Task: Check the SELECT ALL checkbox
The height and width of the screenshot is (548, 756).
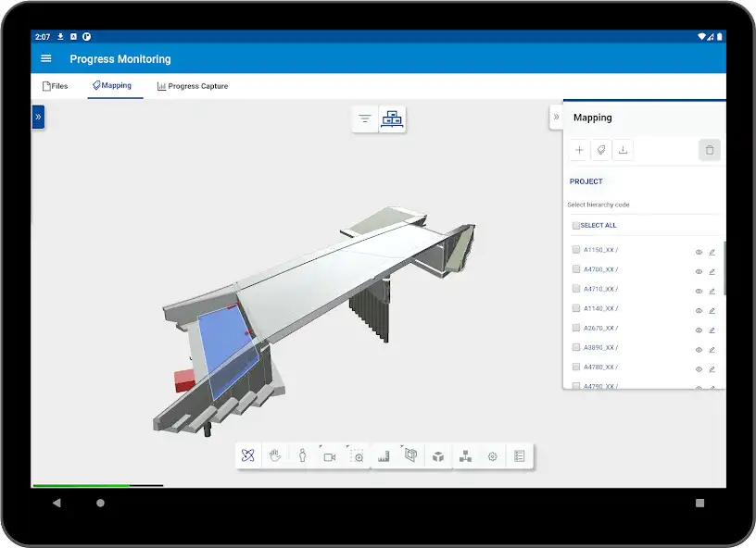Action: [576, 226]
